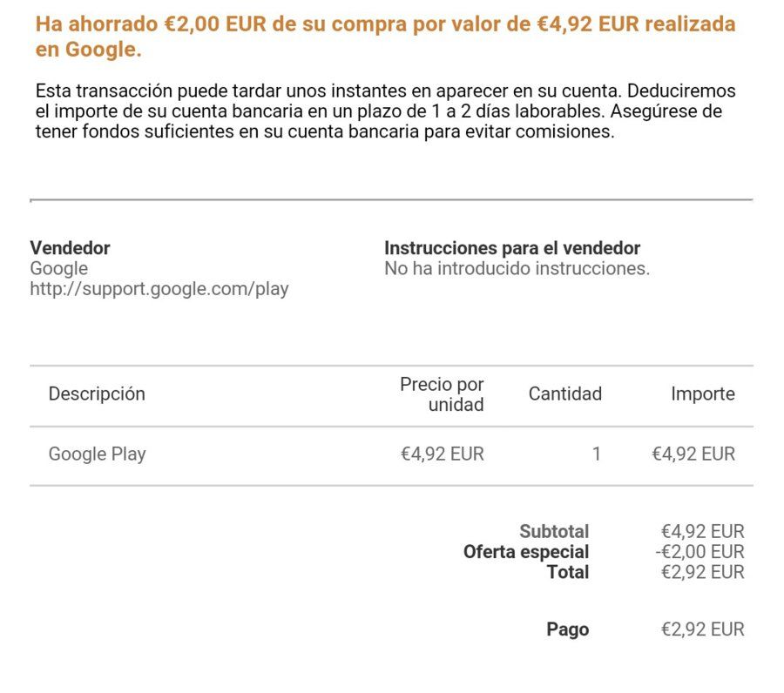
Task: Click the orange savings headline text
Action: (x=386, y=37)
